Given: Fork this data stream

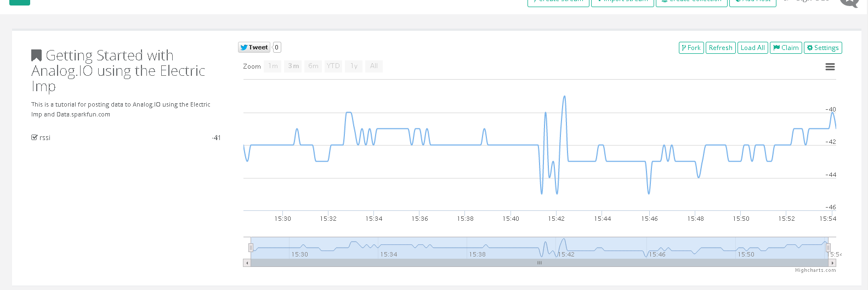Looking at the screenshot, I should (x=691, y=48).
